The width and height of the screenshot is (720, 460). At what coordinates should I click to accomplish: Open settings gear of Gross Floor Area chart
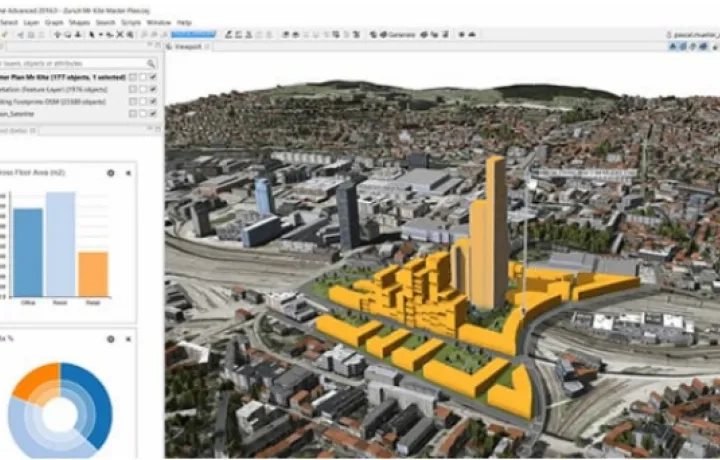click(x=111, y=173)
